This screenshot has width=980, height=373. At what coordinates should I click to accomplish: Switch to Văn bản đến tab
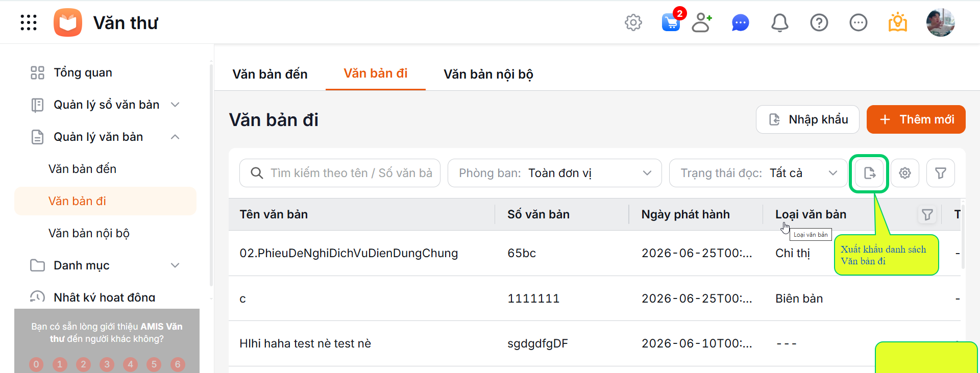click(270, 74)
